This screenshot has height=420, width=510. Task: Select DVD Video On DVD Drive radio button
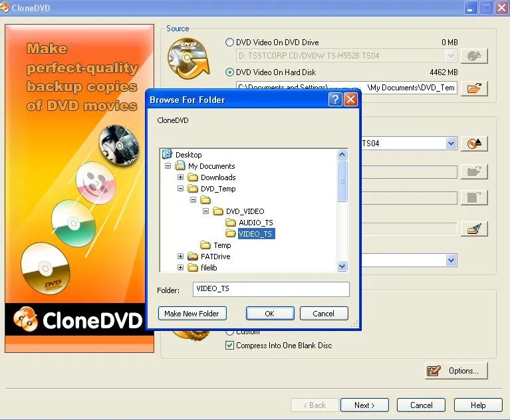pos(230,42)
